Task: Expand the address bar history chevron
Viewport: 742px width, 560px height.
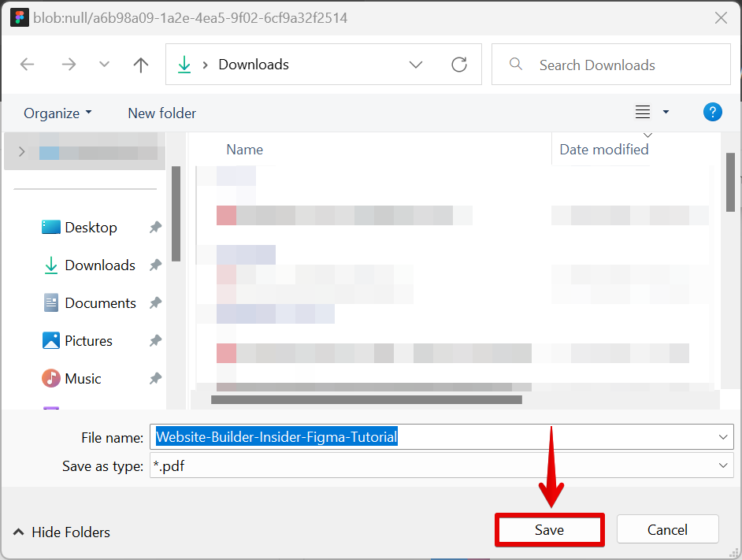Action: (x=416, y=65)
